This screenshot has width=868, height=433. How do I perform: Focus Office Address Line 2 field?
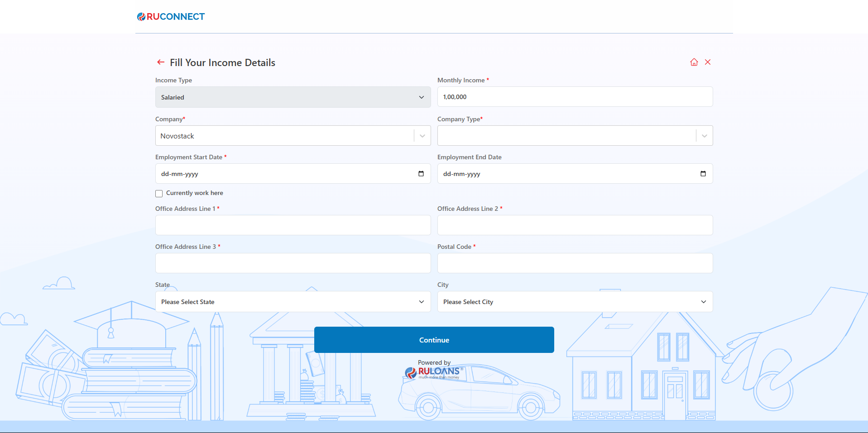click(575, 225)
